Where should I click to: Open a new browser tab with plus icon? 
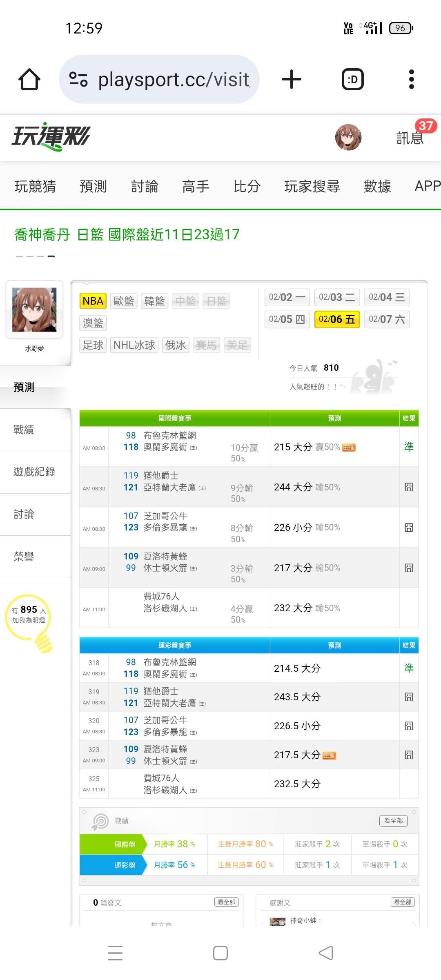pos(292,79)
